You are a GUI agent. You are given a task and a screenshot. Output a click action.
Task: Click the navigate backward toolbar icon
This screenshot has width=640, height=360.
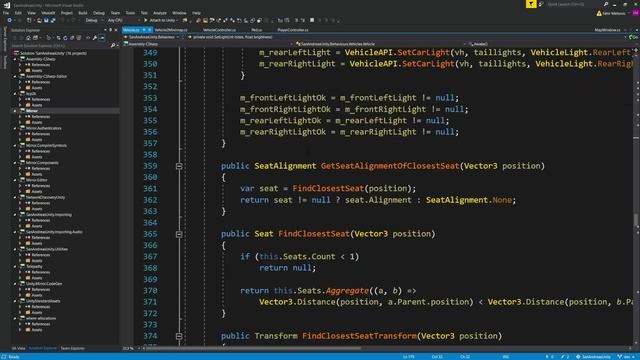tap(9, 20)
